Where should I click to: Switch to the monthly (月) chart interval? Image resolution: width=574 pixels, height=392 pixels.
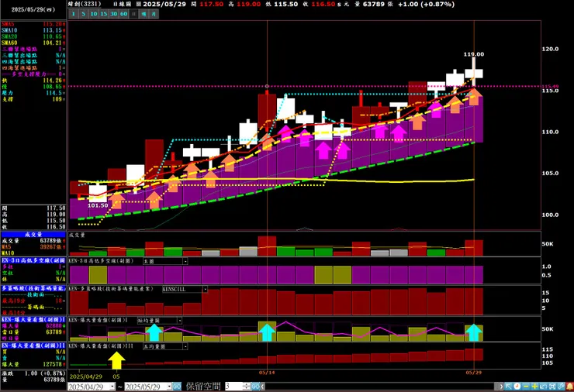[154, 14]
